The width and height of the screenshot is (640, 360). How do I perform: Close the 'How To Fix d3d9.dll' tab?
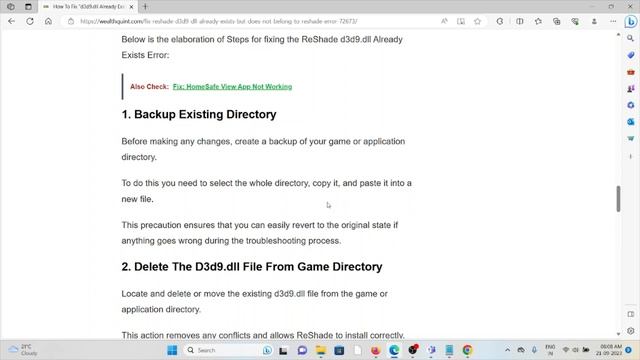tap(131, 7)
